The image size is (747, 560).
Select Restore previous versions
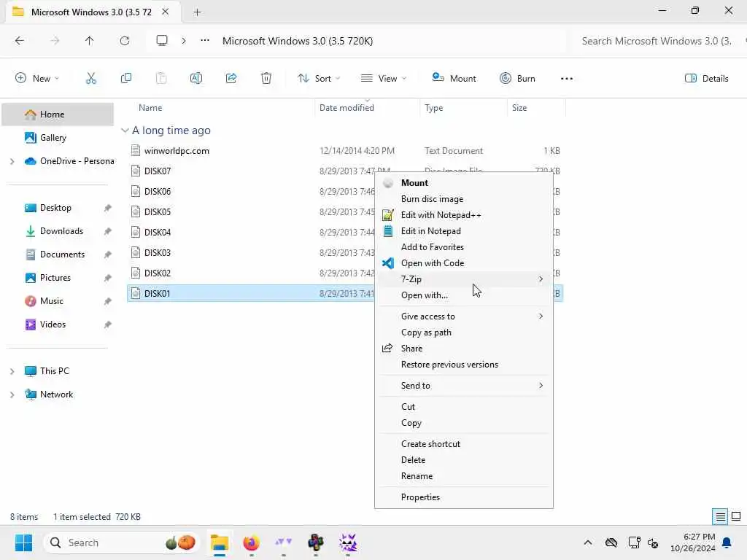point(463,365)
